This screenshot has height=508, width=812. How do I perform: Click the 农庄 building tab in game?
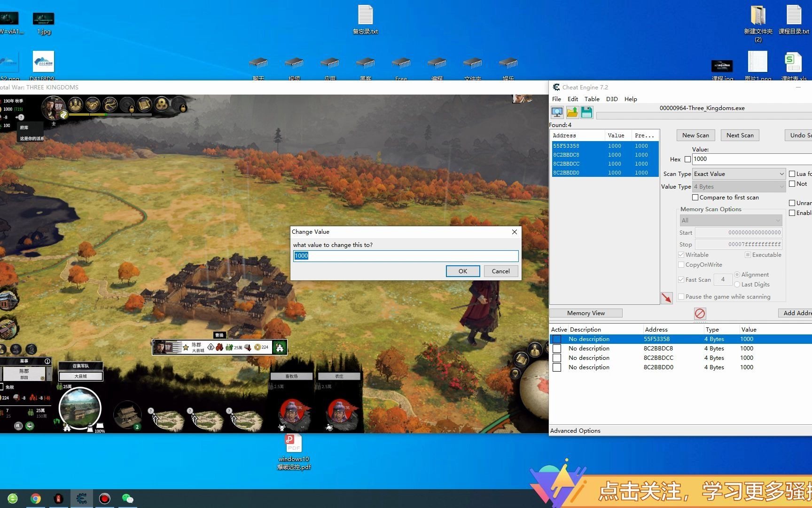(339, 376)
